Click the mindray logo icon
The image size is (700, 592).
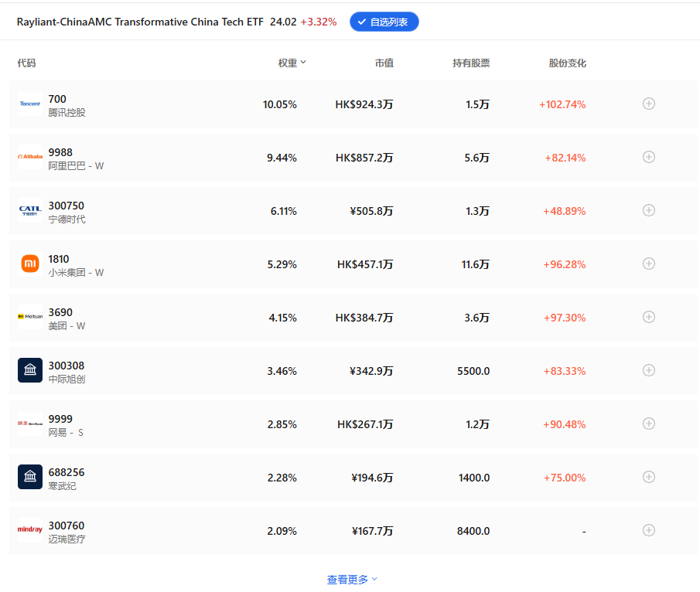(30, 530)
